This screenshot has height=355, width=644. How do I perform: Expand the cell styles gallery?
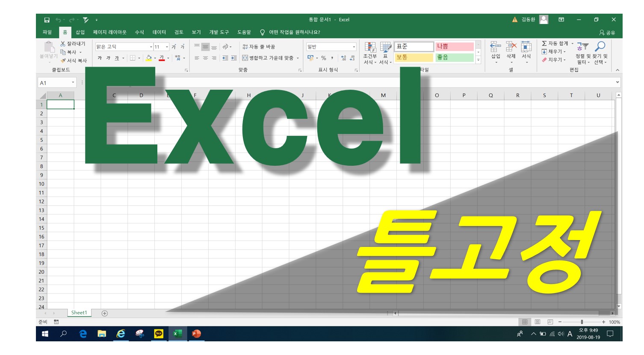click(x=479, y=60)
